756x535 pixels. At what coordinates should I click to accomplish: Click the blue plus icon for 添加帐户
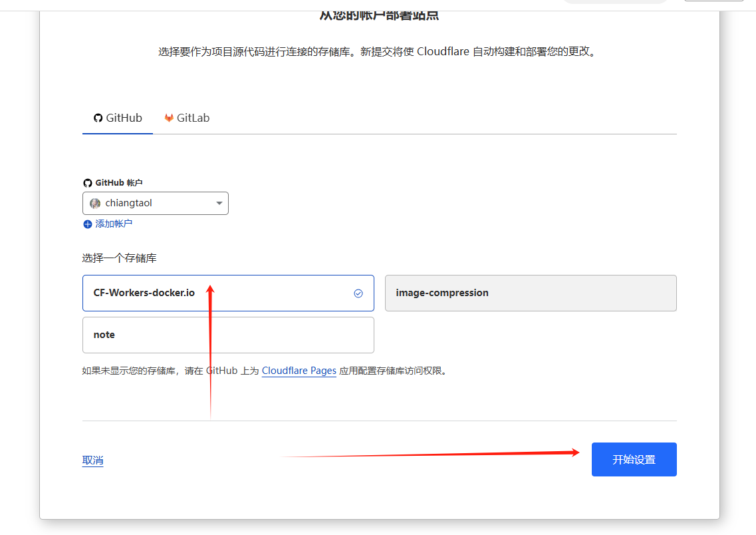click(87, 224)
